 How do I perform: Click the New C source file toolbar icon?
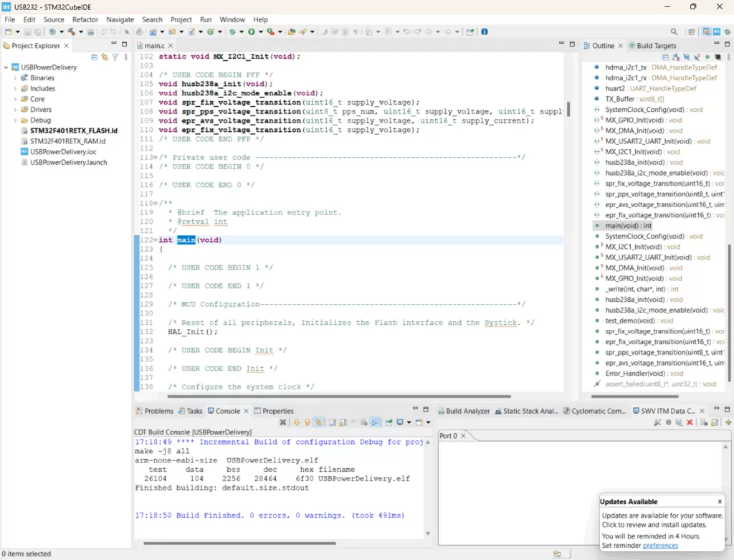point(191,32)
